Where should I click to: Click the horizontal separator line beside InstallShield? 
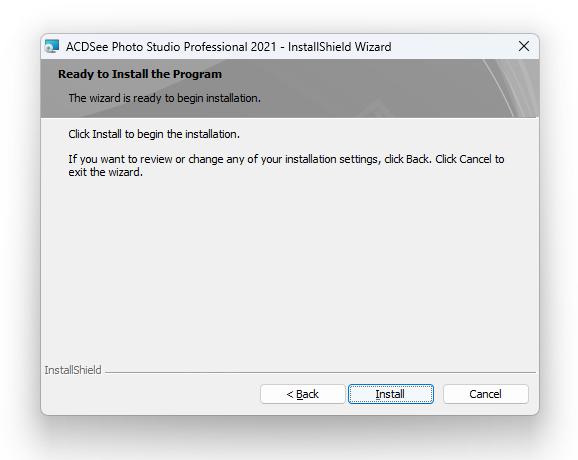pos(321,372)
